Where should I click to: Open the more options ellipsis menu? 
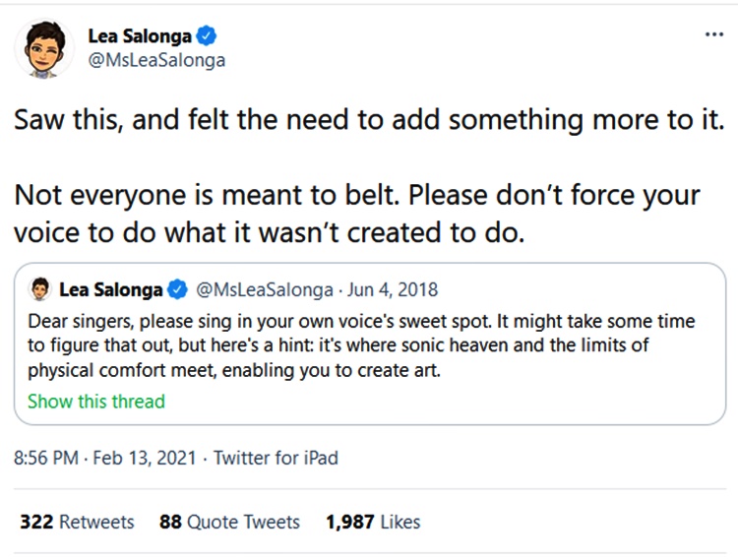tap(714, 33)
